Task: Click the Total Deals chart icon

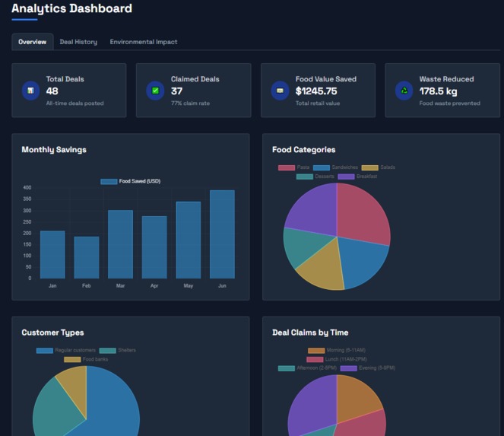Action: pos(30,91)
